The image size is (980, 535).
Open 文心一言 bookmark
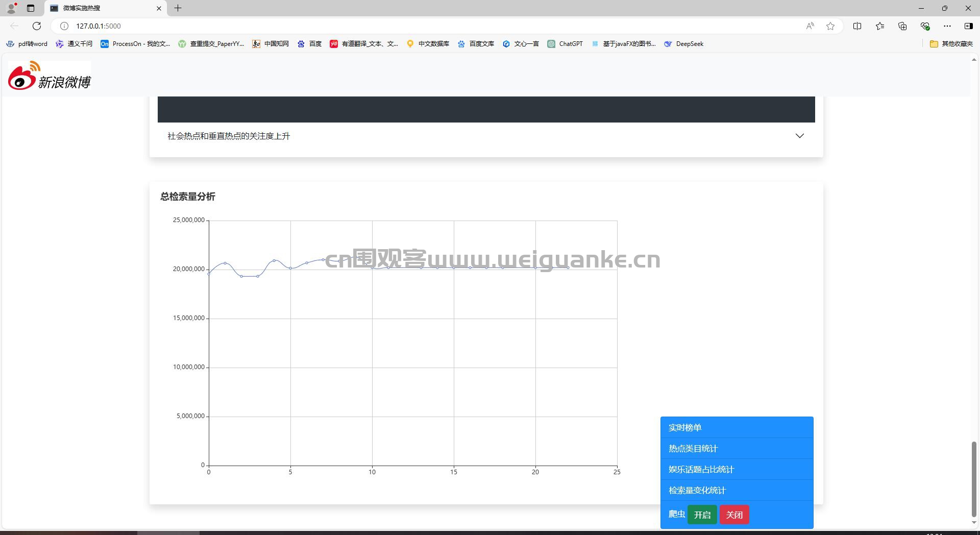click(521, 44)
